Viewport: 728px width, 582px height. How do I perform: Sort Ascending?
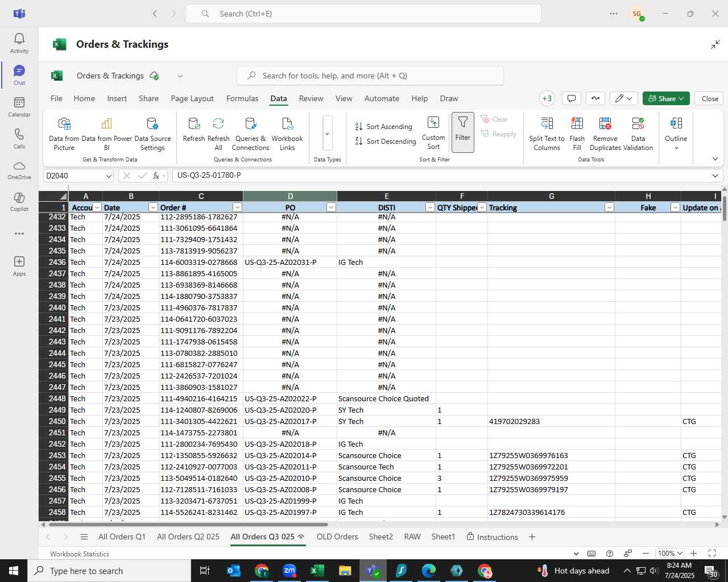pyautogui.click(x=383, y=126)
